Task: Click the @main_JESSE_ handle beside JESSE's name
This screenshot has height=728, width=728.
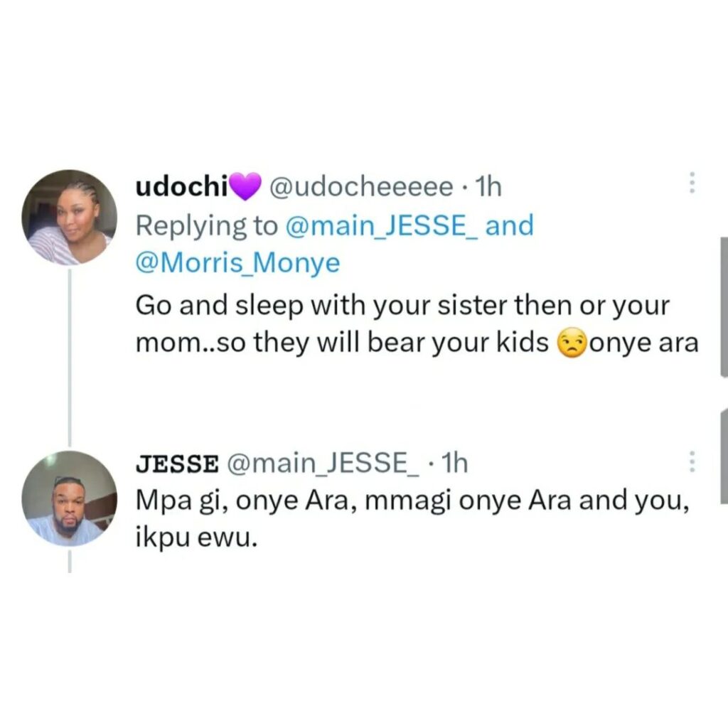Action: tap(323, 464)
